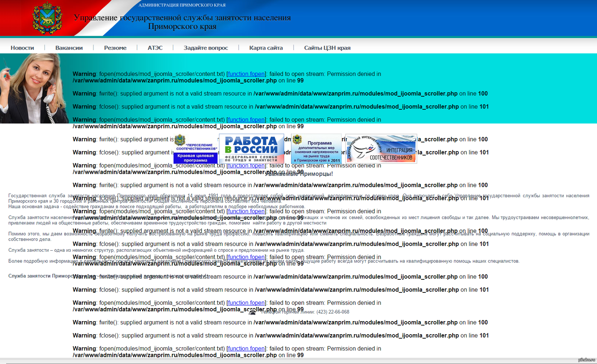
Task: Open the Сайты ЦЗН края menu item
Action: click(x=327, y=48)
